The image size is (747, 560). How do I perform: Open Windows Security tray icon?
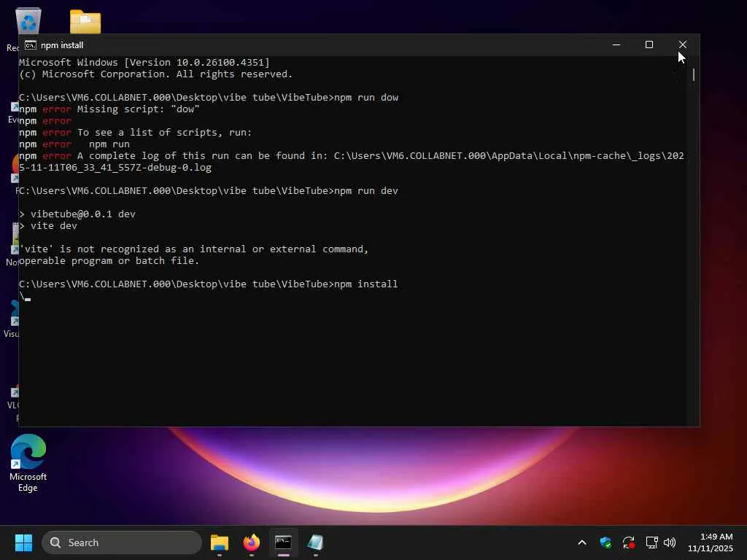pyautogui.click(x=605, y=542)
